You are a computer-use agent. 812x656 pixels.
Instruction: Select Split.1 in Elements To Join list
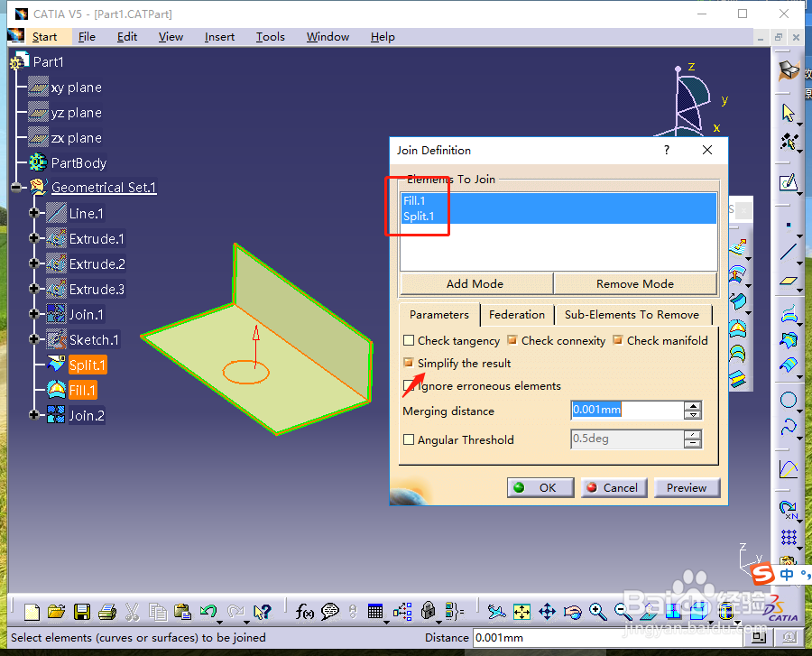(558, 217)
